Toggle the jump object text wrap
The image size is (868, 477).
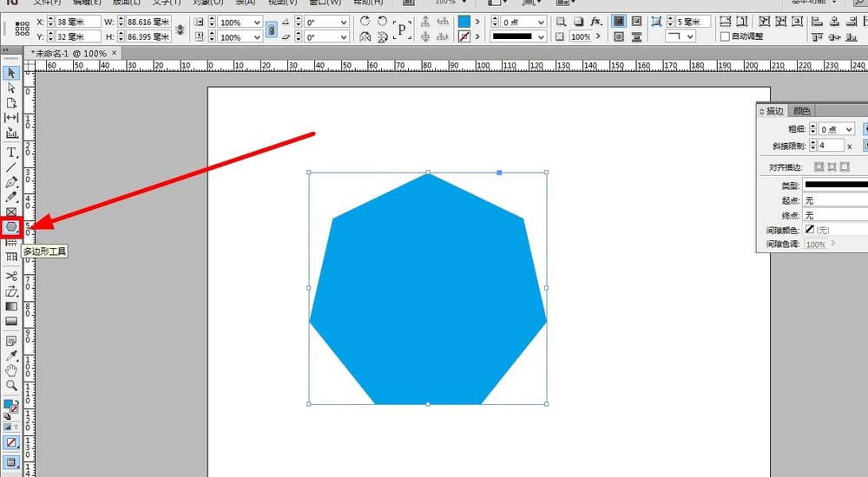tap(636, 37)
